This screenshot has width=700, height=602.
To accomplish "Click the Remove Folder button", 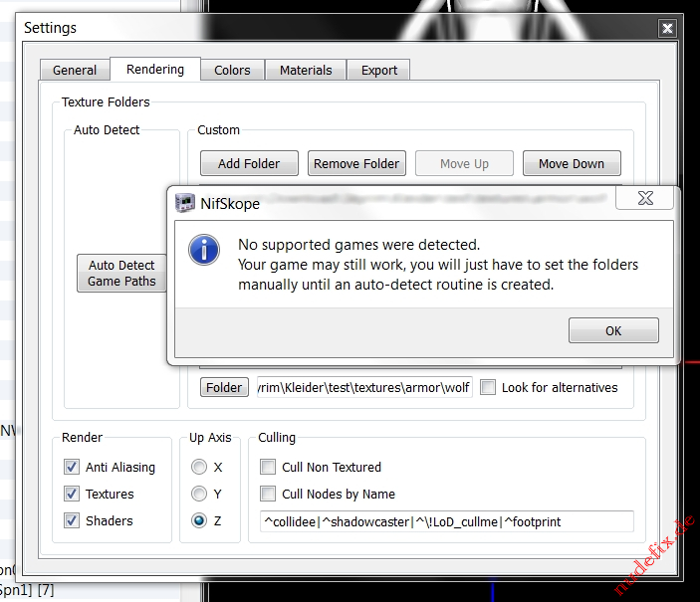I will [x=356, y=164].
